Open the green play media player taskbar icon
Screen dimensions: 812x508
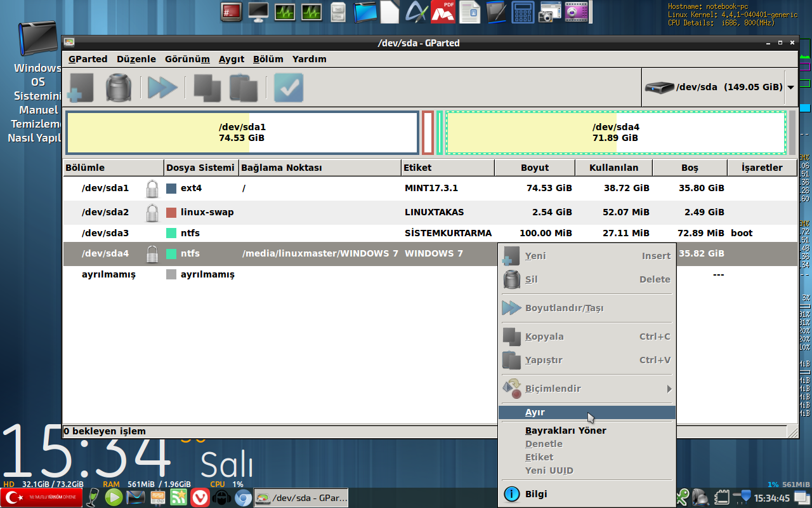[x=114, y=498]
